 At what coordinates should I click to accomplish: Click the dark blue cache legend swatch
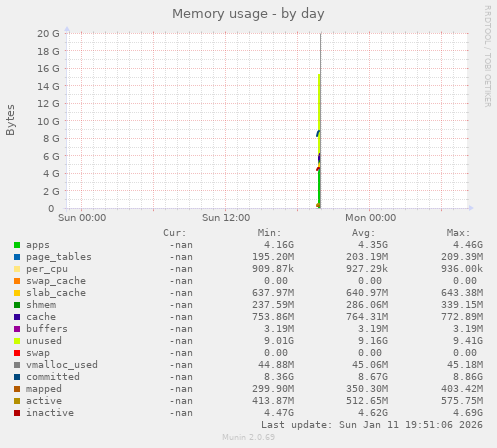click(x=17, y=317)
